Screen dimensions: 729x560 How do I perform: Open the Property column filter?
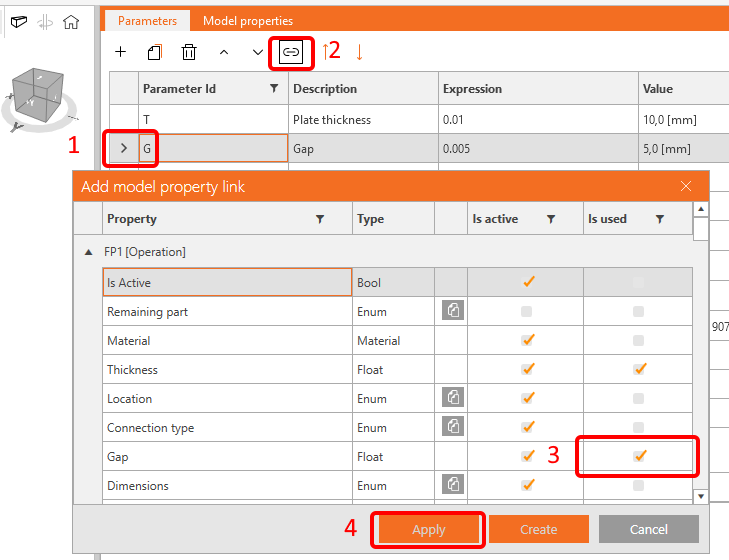pos(320,219)
